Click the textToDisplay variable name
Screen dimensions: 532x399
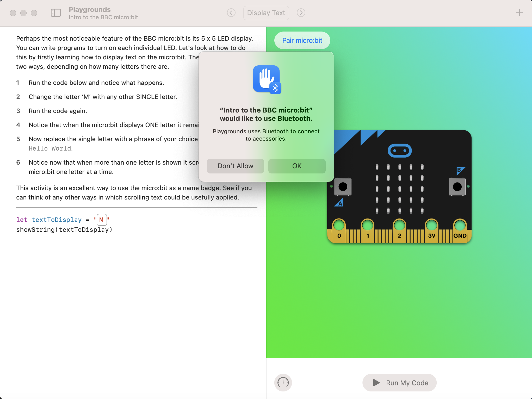(57, 220)
